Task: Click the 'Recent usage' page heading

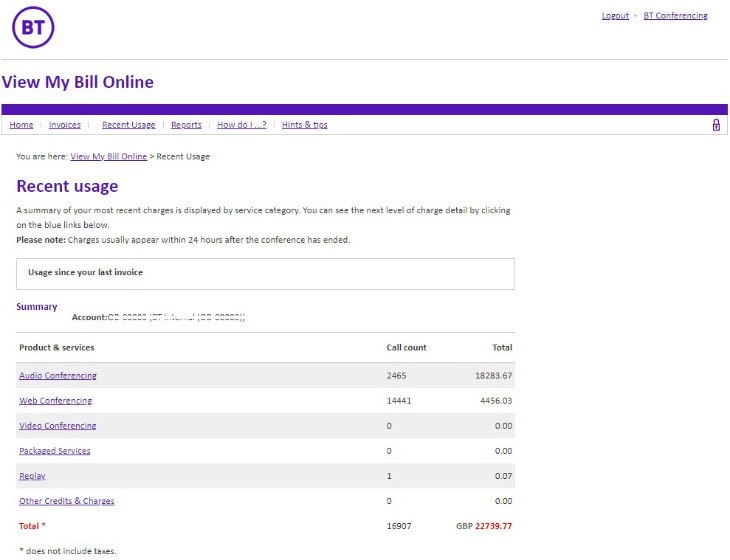Action: (67, 186)
